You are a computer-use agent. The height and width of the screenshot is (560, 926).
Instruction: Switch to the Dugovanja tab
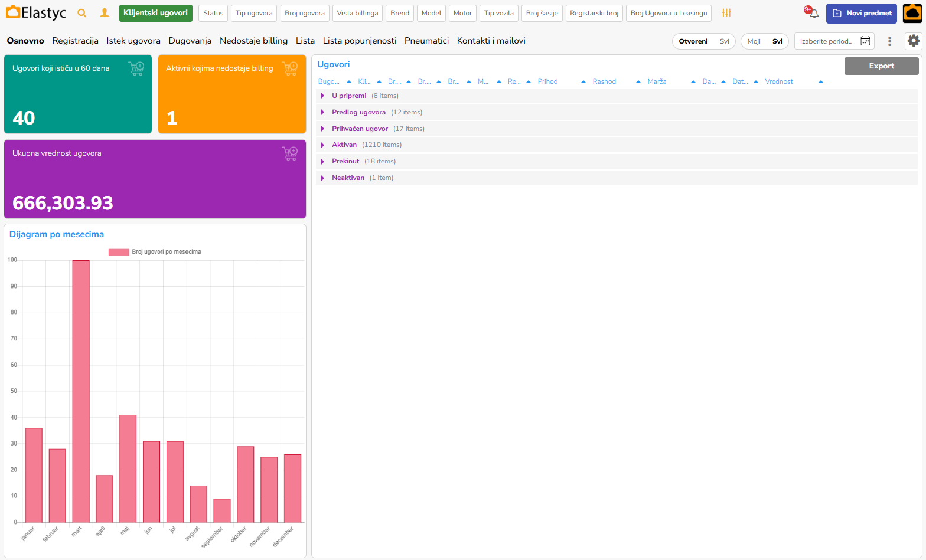click(x=190, y=41)
